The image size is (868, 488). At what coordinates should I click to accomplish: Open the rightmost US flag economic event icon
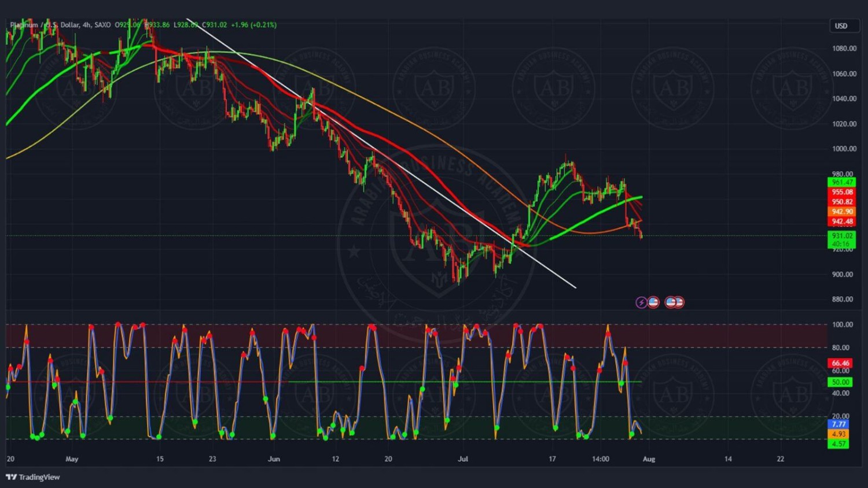(x=679, y=302)
